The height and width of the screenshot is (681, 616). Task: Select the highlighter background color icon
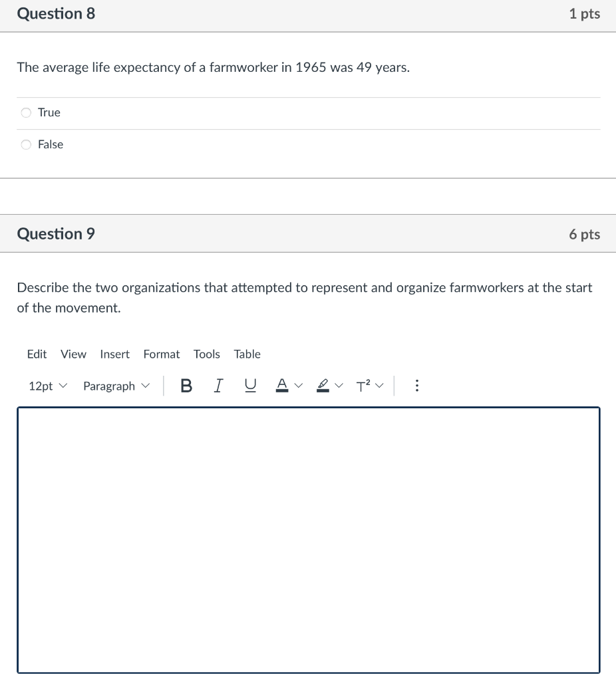pyautogui.click(x=322, y=386)
